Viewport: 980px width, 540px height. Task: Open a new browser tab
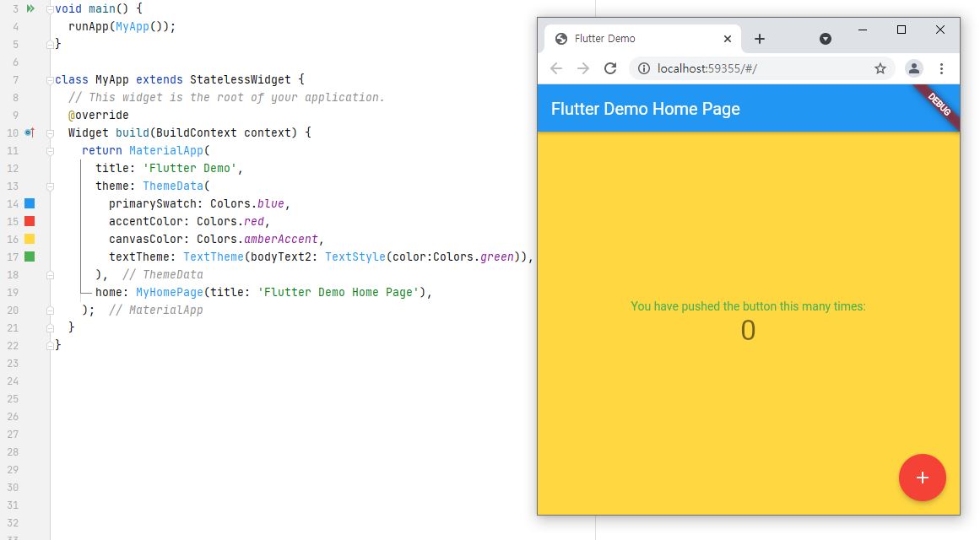[760, 39]
